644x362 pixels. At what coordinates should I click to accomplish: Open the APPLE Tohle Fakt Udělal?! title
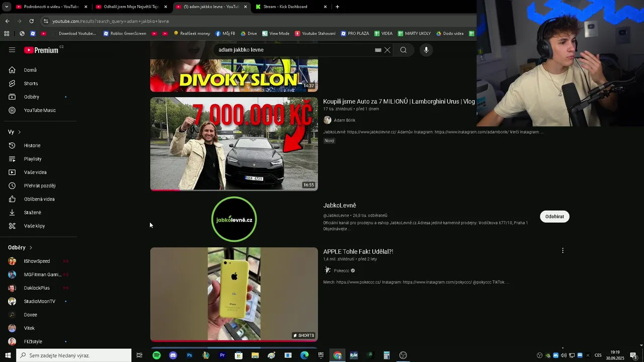(x=358, y=251)
